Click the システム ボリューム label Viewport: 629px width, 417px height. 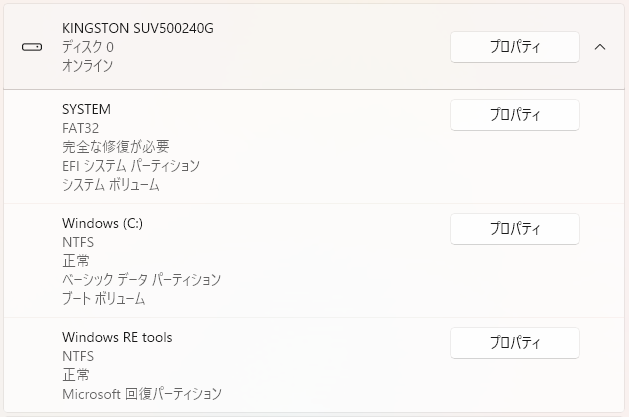(x=111, y=185)
